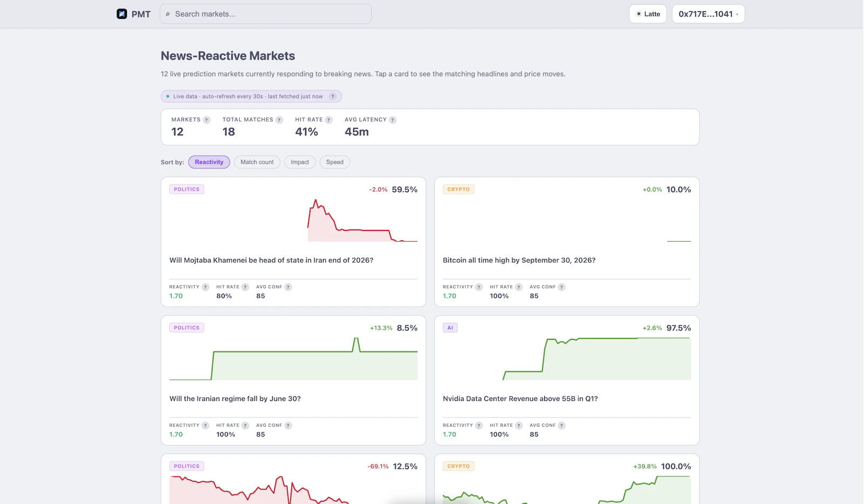Click the News-Reactive Markets heading
The image size is (864, 504).
[228, 56]
